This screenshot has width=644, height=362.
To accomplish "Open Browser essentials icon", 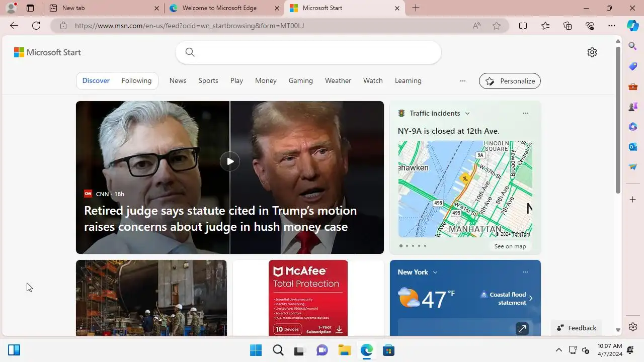I will [x=590, y=26].
